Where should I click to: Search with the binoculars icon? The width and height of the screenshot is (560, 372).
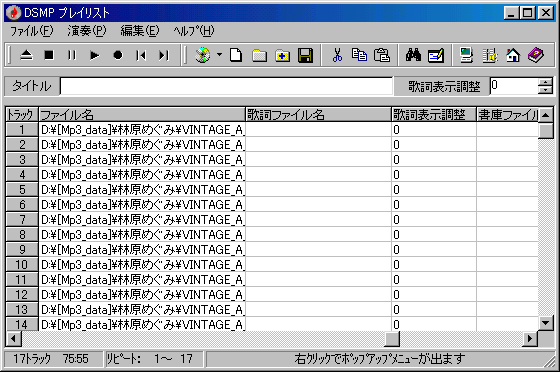pos(413,55)
